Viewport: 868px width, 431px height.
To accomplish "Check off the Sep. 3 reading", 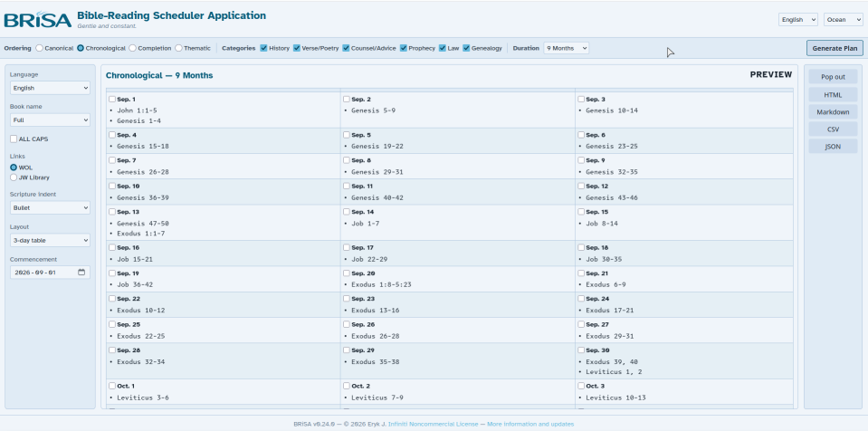I will 581,100.
